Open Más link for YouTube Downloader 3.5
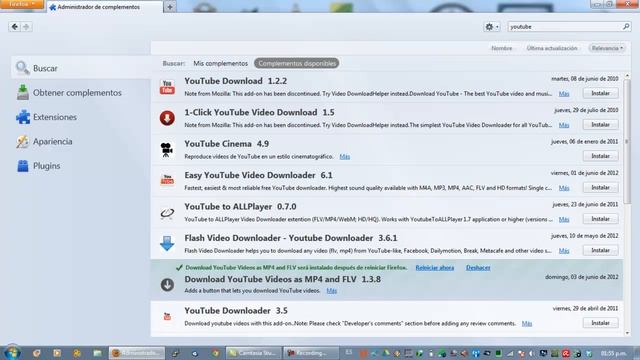The image size is (640, 360). (x=527, y=324)
